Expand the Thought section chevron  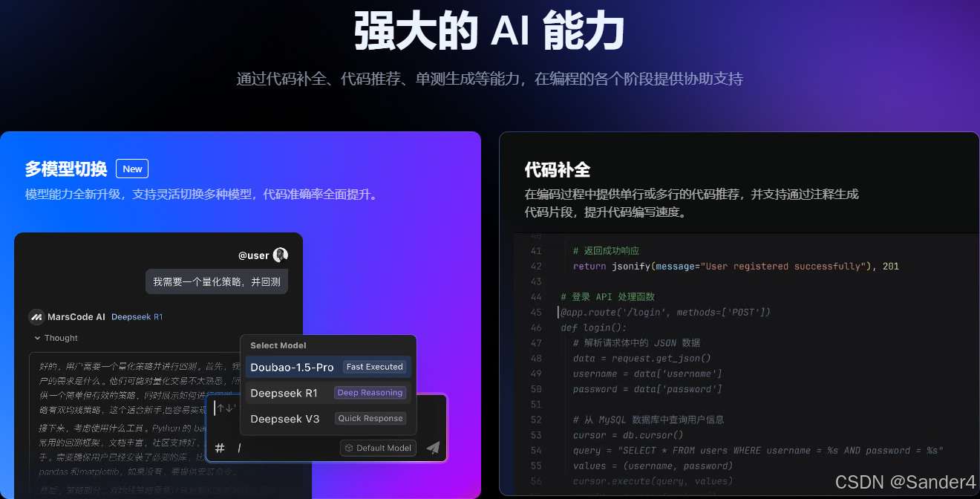pos(37,338)
